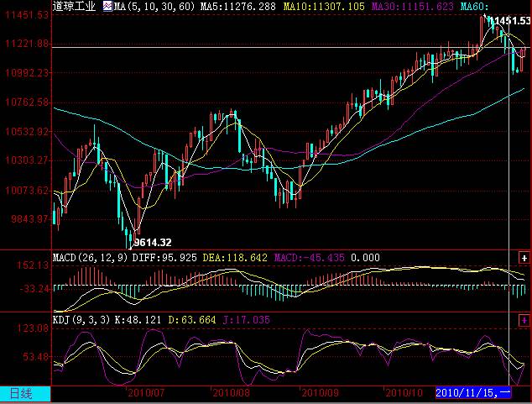Click the D:63.664 value

[192, 320]
